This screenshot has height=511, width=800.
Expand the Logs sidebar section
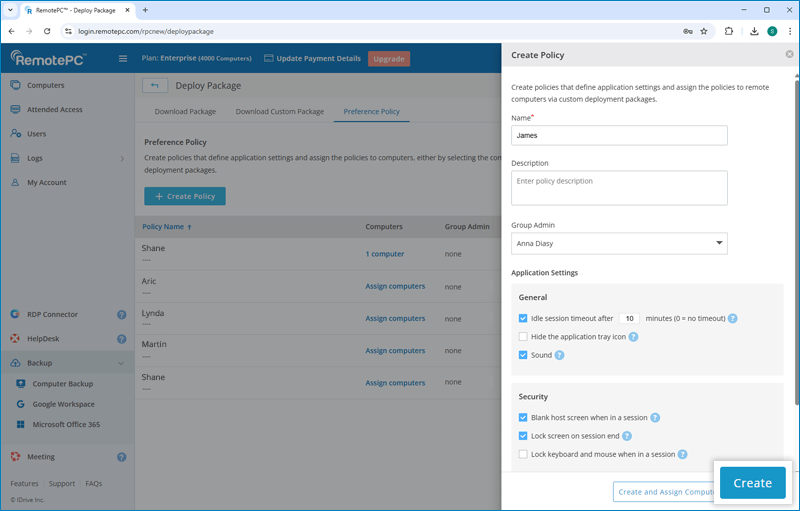click(121, 158)
